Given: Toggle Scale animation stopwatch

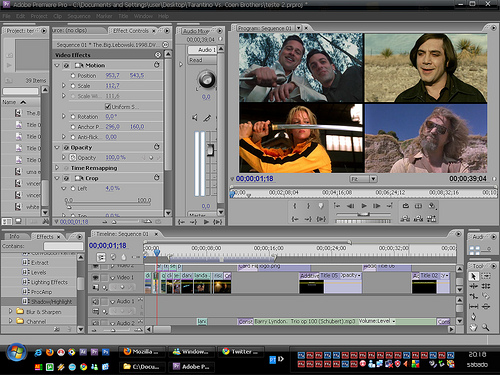Looking at the screenshot, I should [73, 86].
